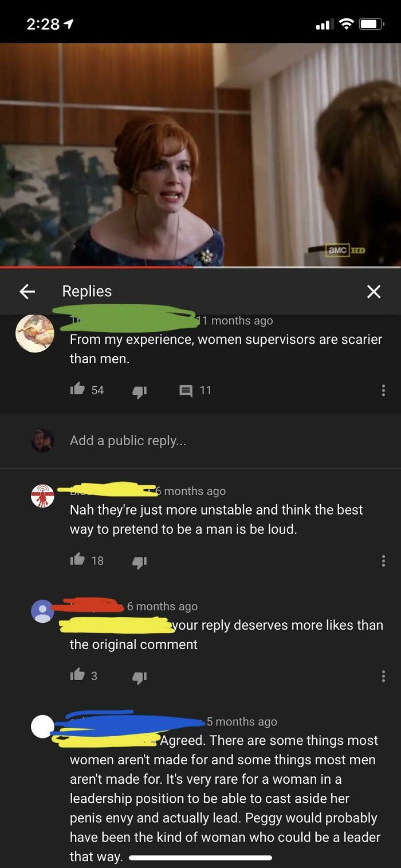Open the purple default avatar profile
This screenshot has width=401, height=868.
point(42,611)
